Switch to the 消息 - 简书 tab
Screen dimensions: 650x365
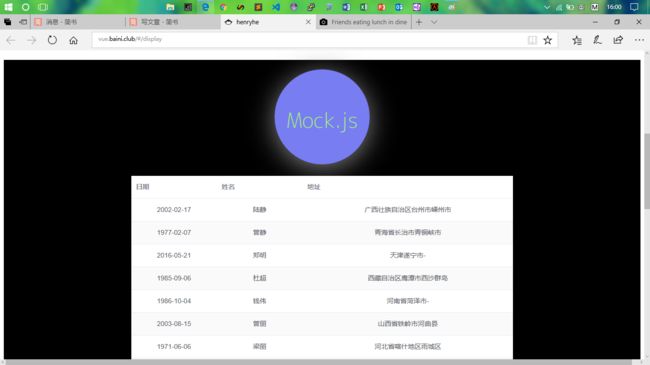(78, 22)
